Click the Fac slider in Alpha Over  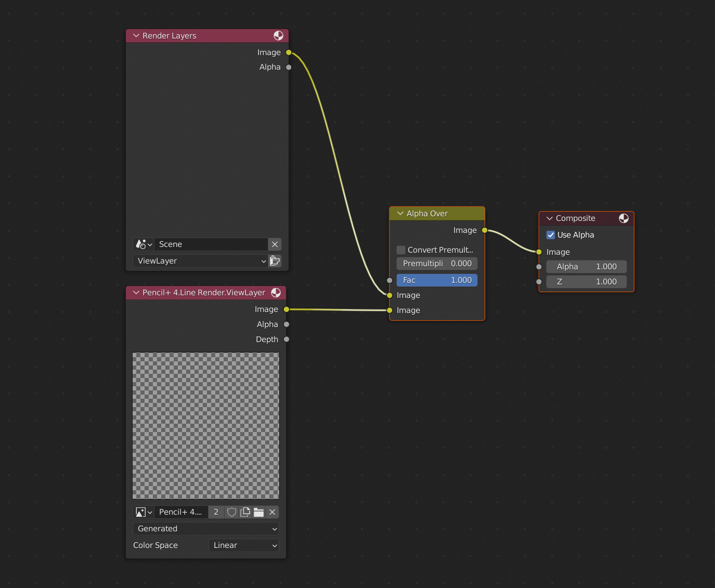(437, 280)
